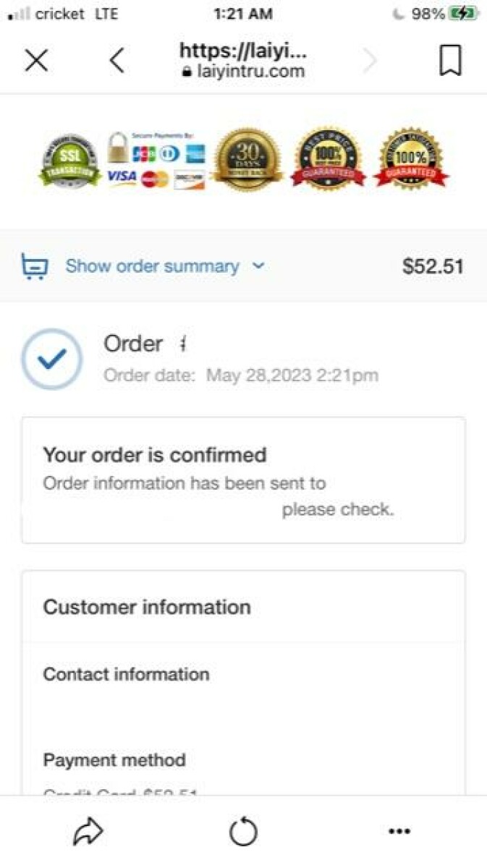
Task: Tap the chevron next to Show order summary
Action: point(257,266)
